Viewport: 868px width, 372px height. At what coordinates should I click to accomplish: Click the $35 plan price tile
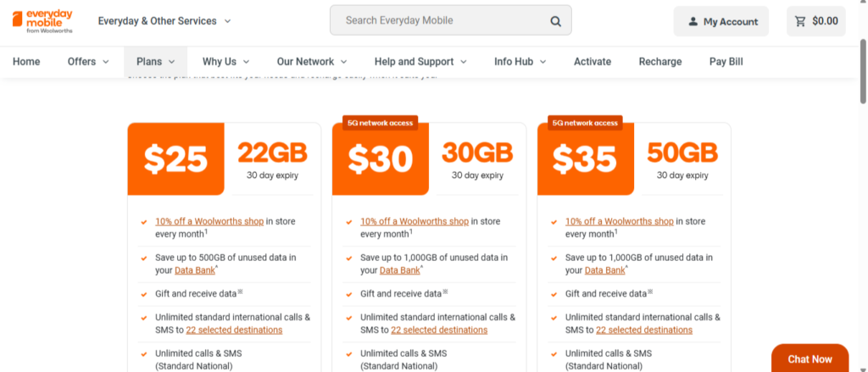point(586,158)
